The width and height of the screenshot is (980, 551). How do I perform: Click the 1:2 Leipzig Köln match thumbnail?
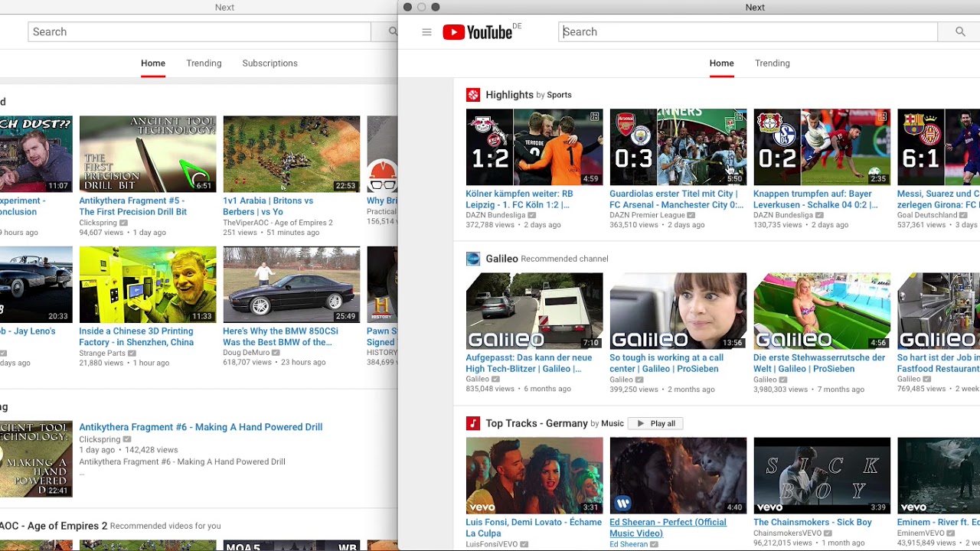point(534,147)
